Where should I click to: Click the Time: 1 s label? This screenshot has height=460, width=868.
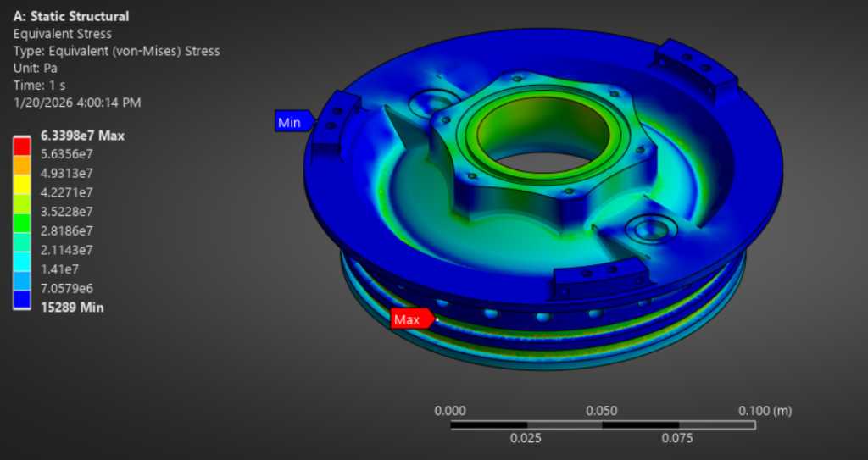point(39,85)
